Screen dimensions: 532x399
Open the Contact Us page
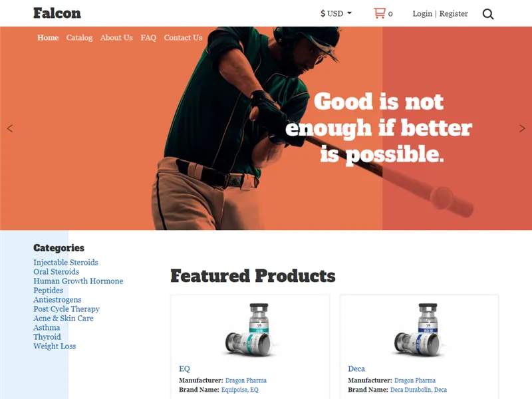pos(184,37)
